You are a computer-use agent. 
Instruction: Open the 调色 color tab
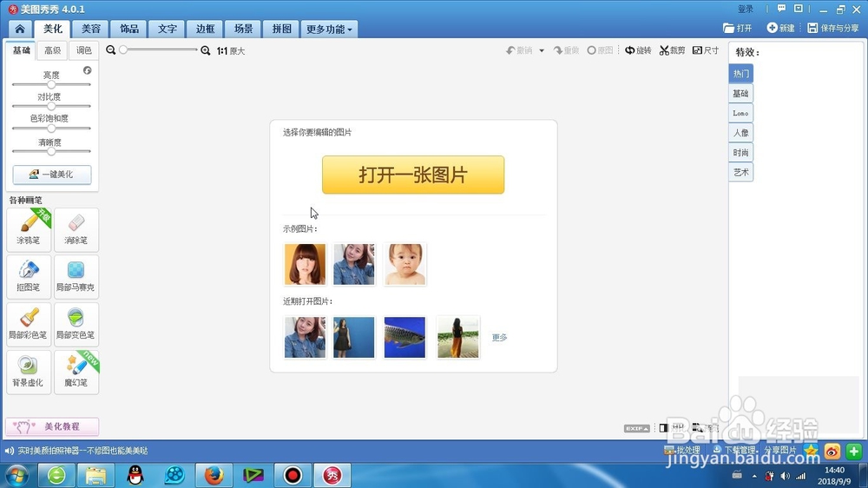pyautogui.click(x=83, y=50)
